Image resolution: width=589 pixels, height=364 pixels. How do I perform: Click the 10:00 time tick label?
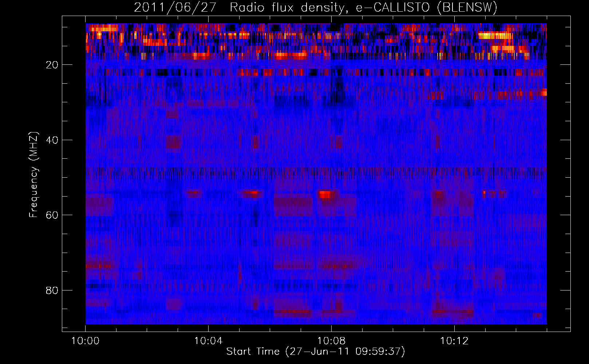click(x=85, y=341)
